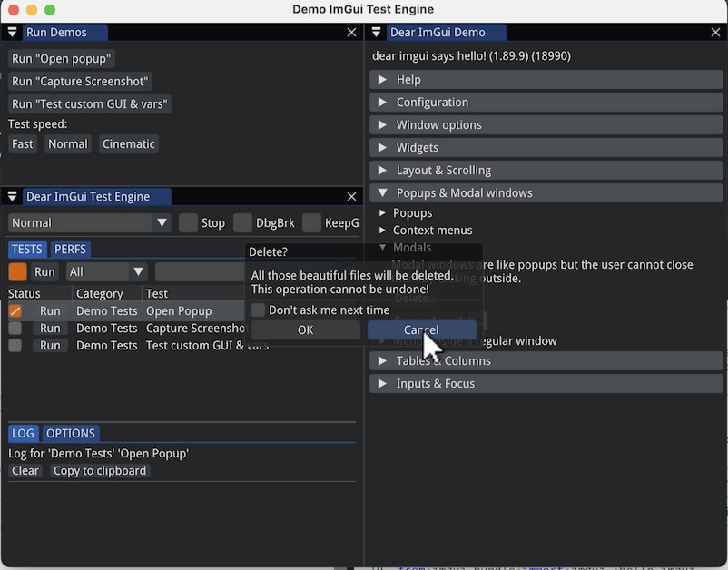Select the Cinematic test speed
Screen dimensions: 728x570
[128, 143]
